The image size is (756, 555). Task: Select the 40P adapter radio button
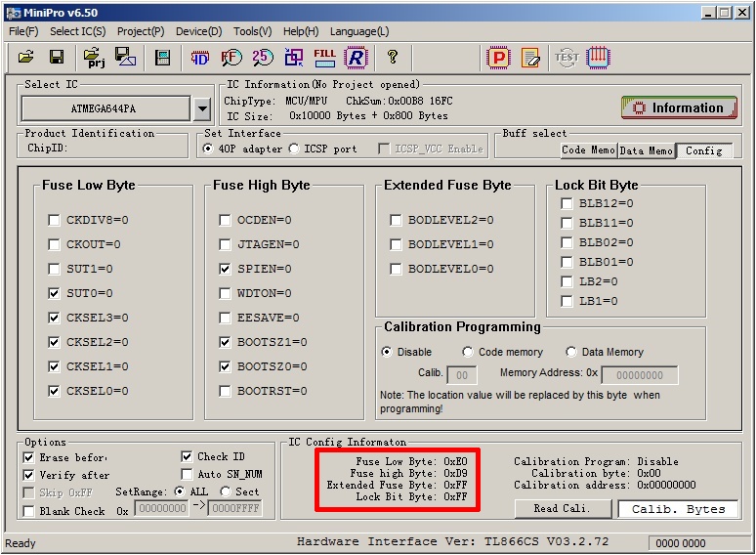coord(207,149)
